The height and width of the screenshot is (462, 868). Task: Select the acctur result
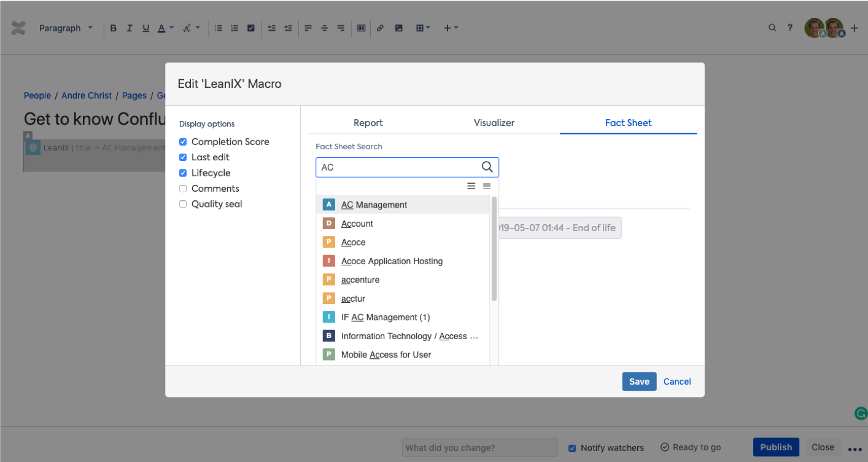click(403, 299)
